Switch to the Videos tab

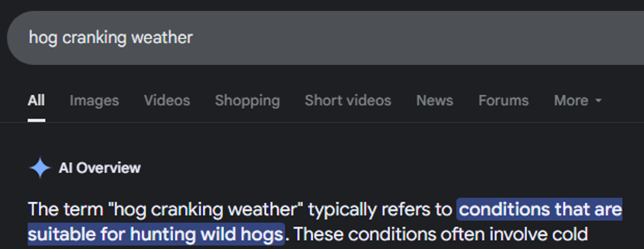(x=167, y=101)
